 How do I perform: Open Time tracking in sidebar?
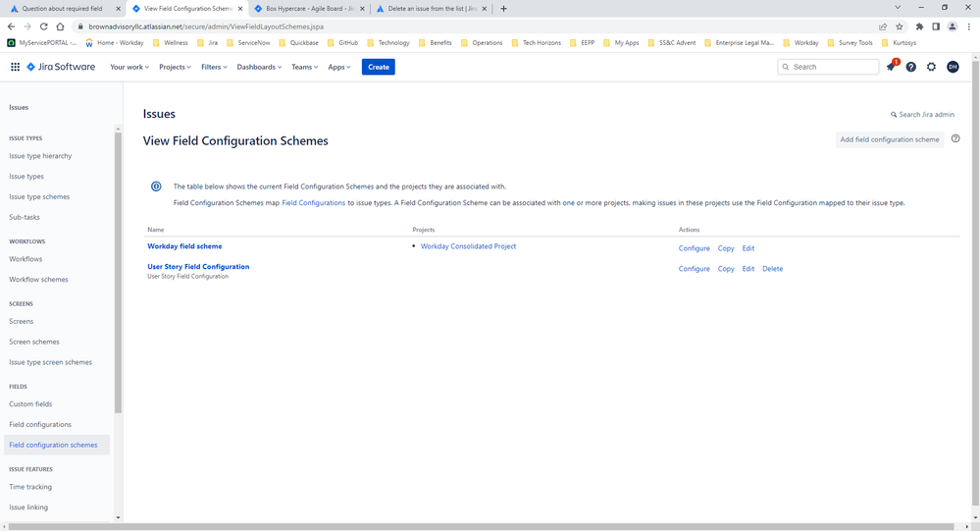(30, 487)
